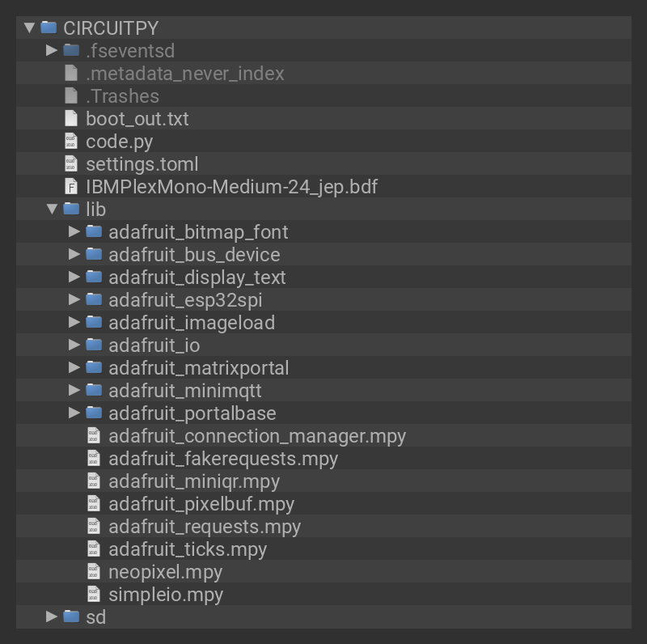The image size is (647, 644).
Task: Click the neopixel.mpy file icon
Action: click(x=94, y=572)
